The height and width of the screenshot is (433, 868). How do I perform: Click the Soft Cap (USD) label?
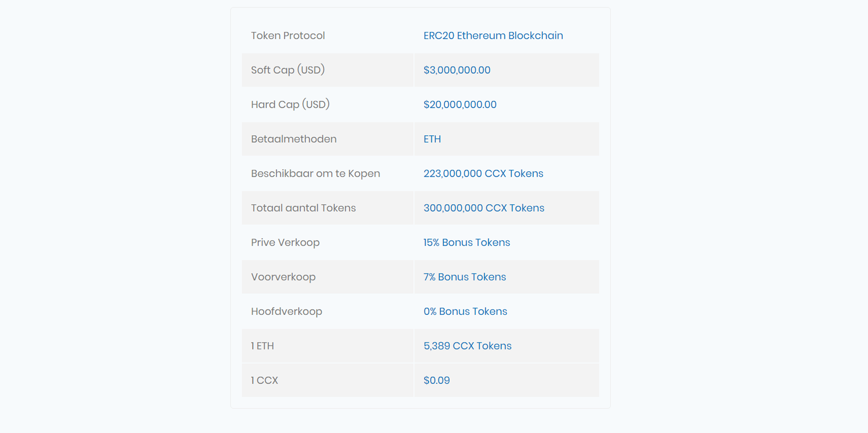[x=288, y=70]
